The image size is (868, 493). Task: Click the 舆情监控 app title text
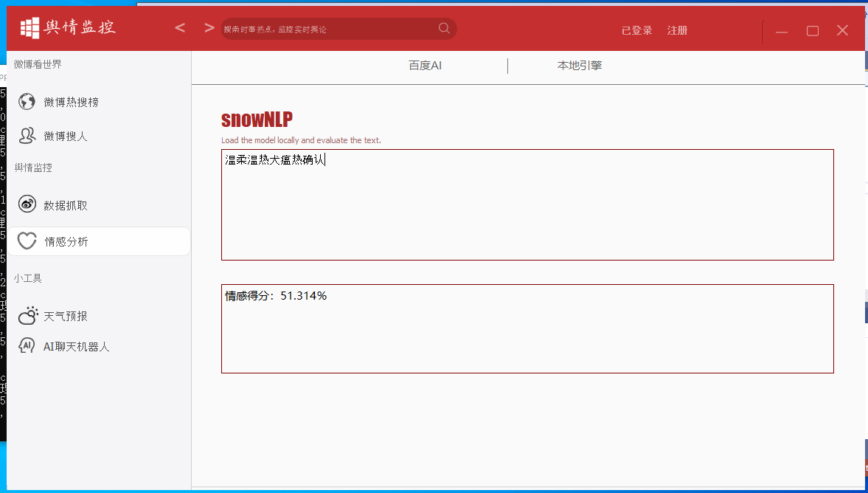click(x=80, y=27)
